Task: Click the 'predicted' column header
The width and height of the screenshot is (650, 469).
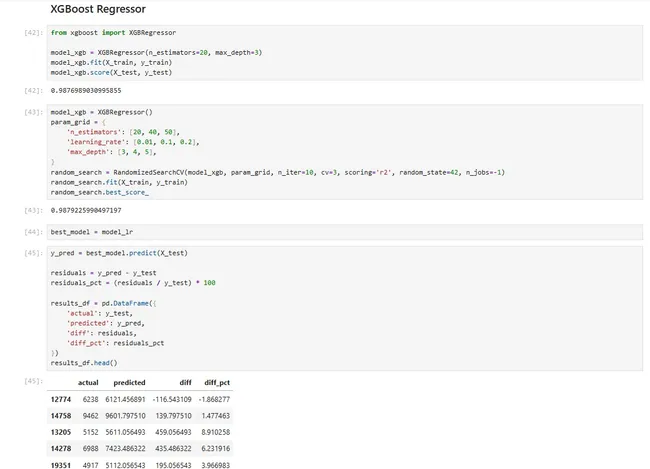Action: pyautogui.click(x=129, y=383)
